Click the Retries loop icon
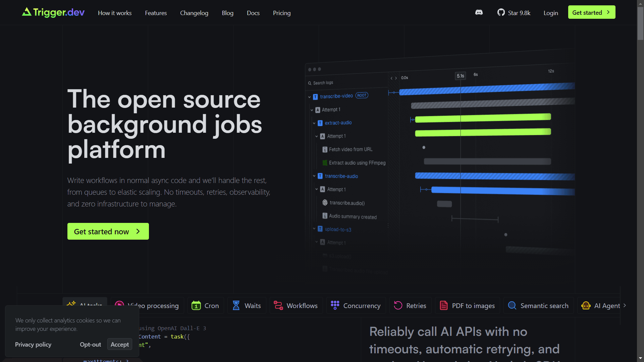 click(398, 305)
